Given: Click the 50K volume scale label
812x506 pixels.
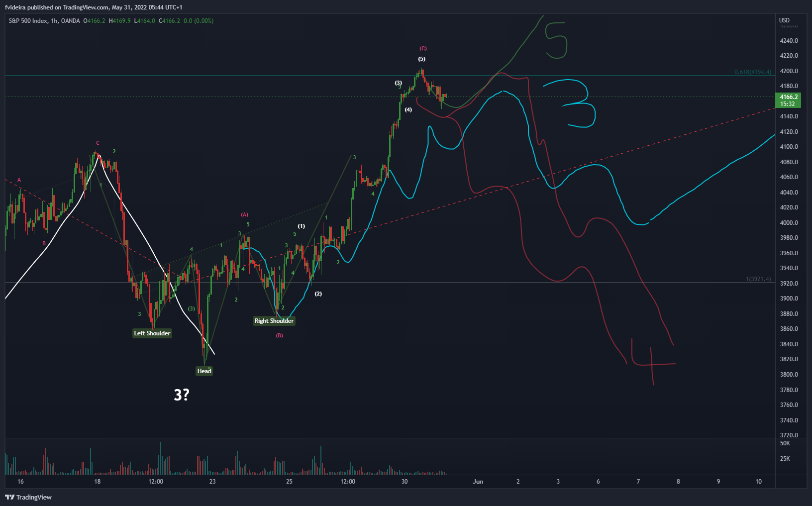Looking at the screenshot, I should (785, 443).
